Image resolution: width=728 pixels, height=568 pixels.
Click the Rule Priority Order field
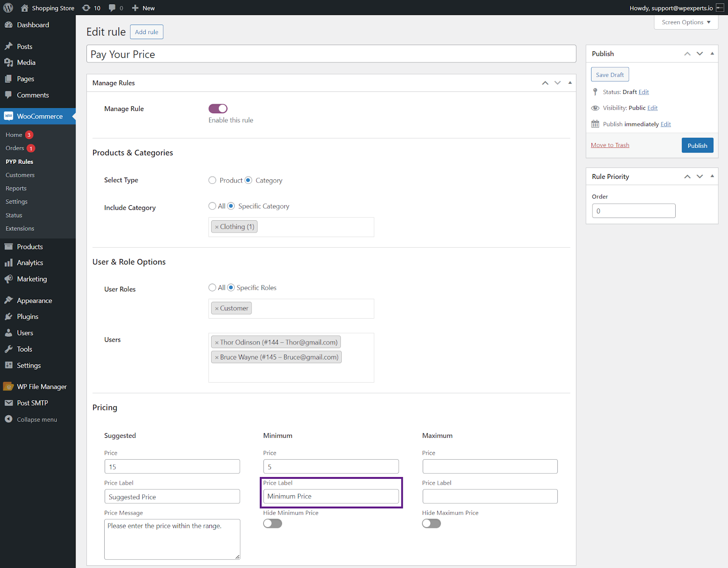click(633, 211)
